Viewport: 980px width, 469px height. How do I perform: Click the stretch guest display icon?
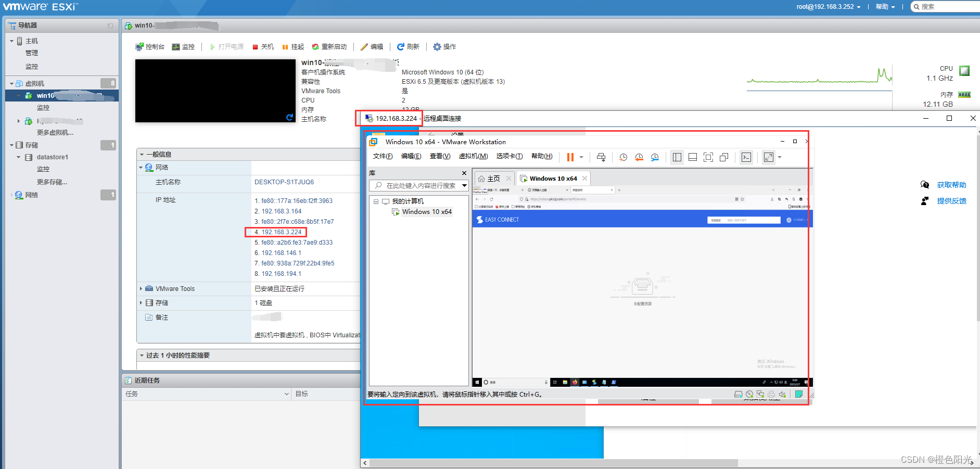769,157
